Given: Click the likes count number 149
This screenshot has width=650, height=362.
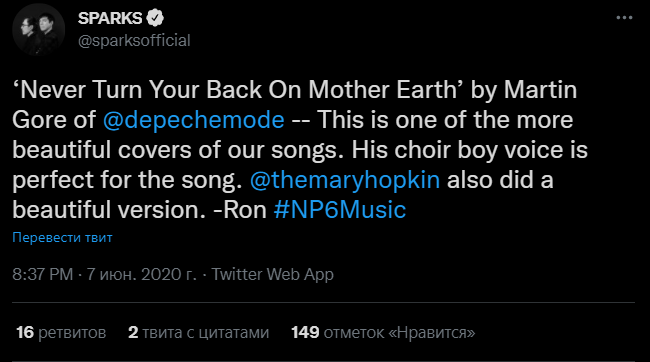Looking at the screenshot, I should click(305, 333).
